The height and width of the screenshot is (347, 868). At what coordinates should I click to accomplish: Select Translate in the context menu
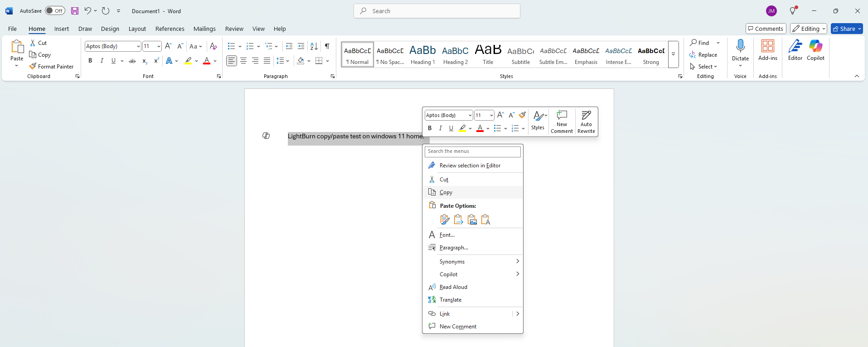[x=473, y=300]
